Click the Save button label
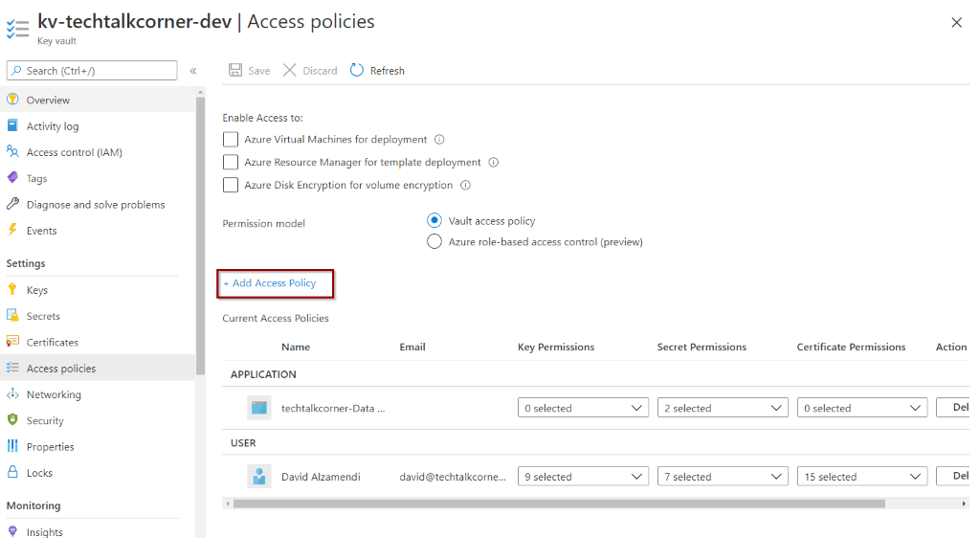Screen dimensions: 980x538 point(258,71)
